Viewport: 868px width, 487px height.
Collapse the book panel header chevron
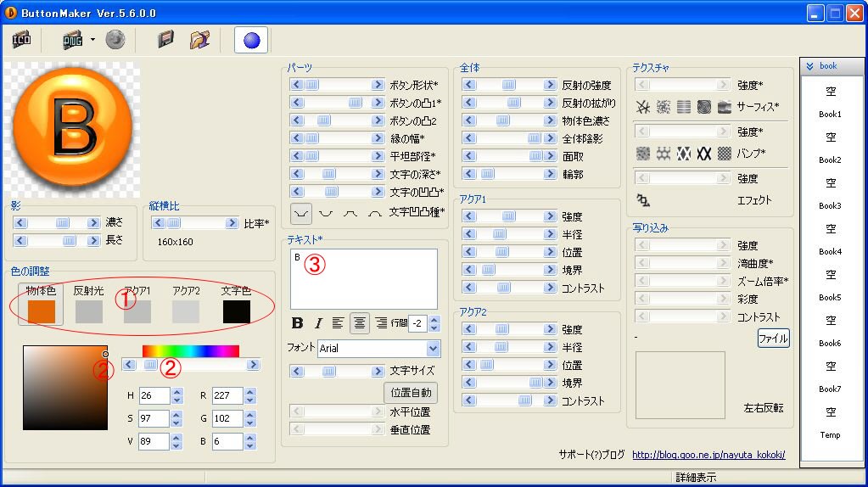coord(809,66)
